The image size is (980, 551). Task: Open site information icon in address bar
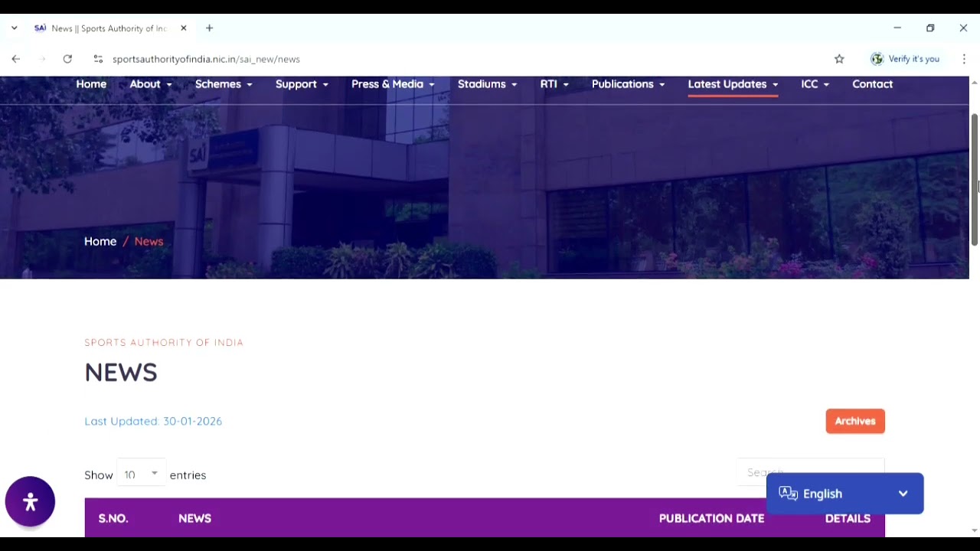(x=98, y=59)
